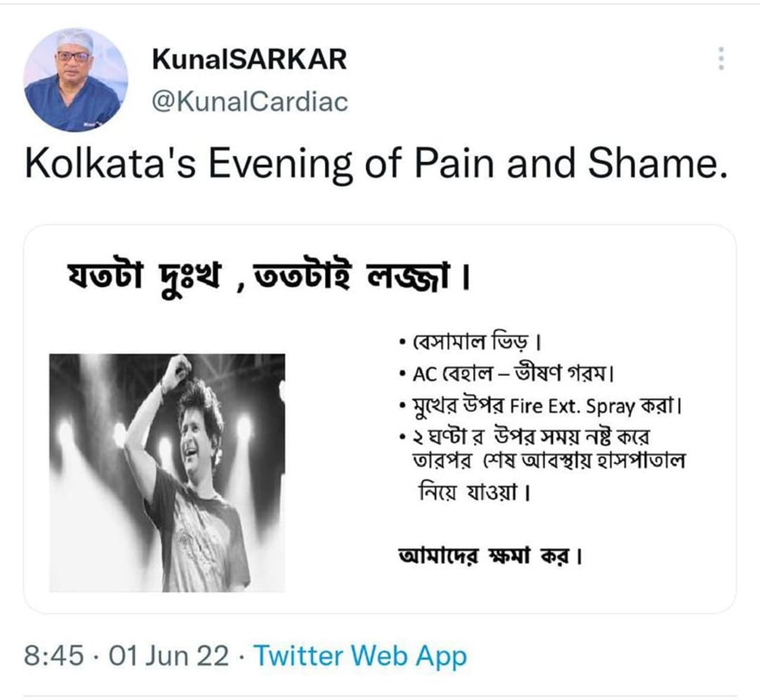Click the Twitter Web App source link
Viewport: 760px width, 700px height.
360,656
